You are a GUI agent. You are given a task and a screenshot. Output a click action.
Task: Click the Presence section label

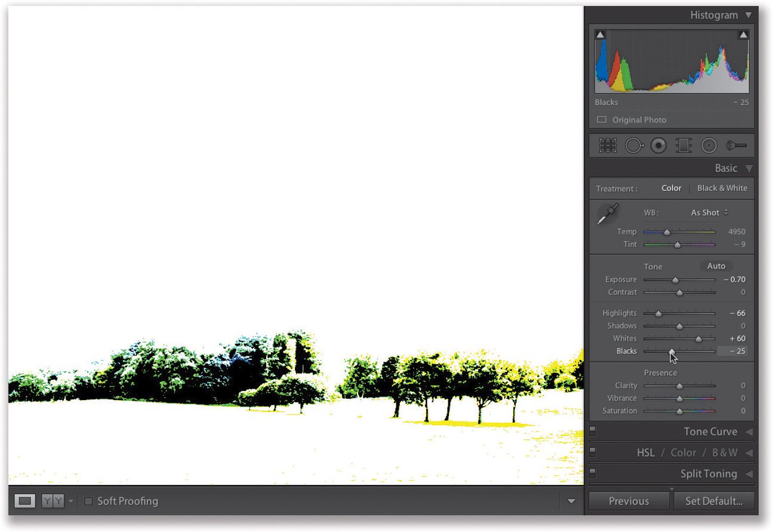[660, 373]
